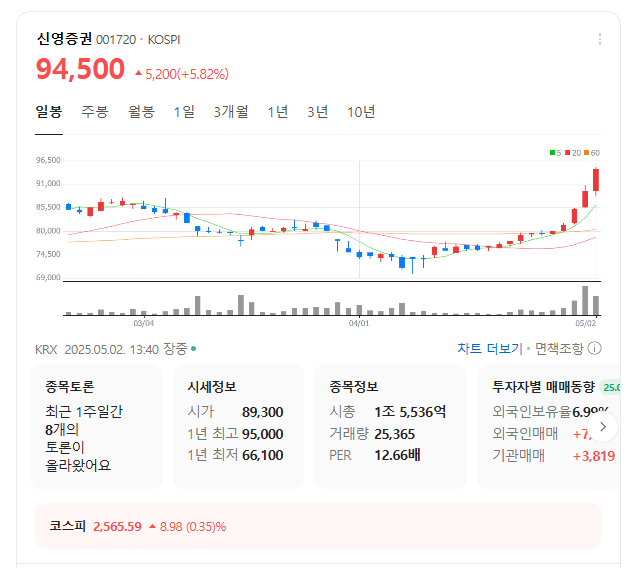Switch to the 주봉 weekly chart tab
The height and width of the screenshot is (568, 635).
tap(95, 112)
